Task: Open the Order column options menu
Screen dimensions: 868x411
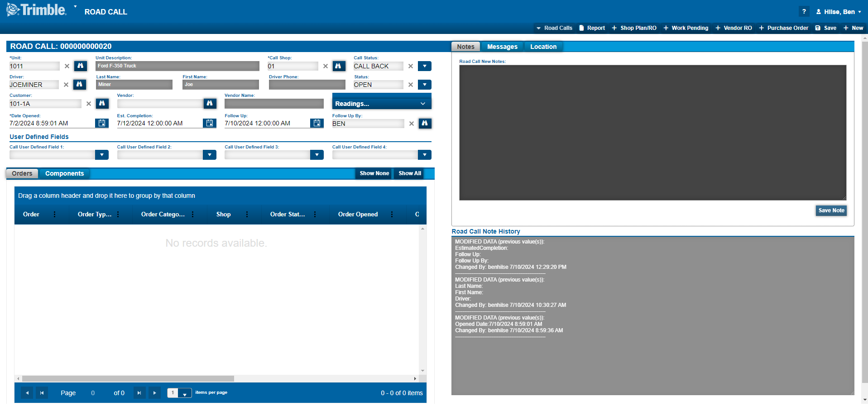Action: coord(55,215)
